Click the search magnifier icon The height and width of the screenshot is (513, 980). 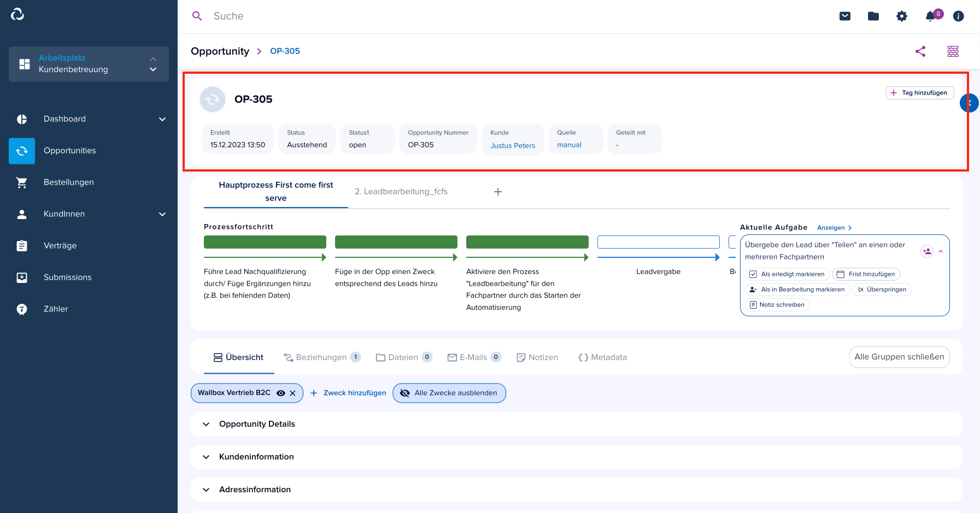click(x=197, y=16)
